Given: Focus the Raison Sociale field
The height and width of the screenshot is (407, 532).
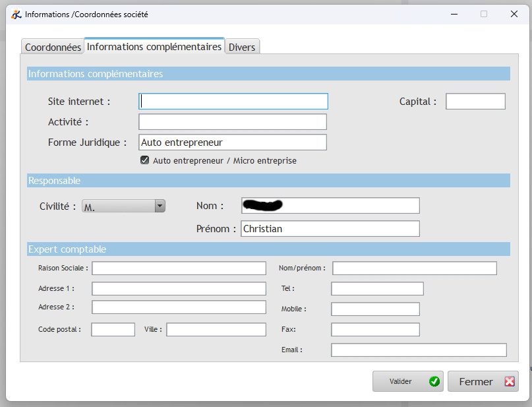Looking at the screenshot, I should (x=179, y=268).
